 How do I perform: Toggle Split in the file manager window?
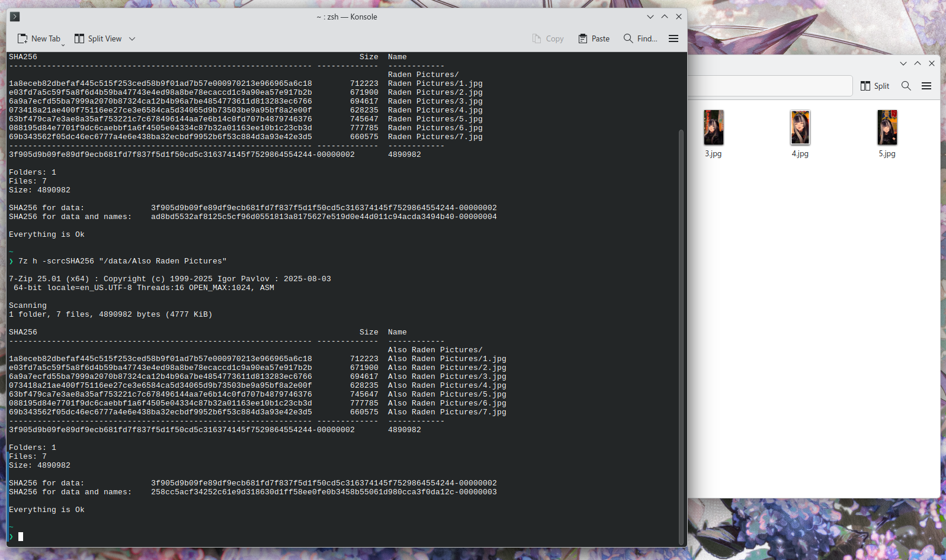tap(875, 86)
